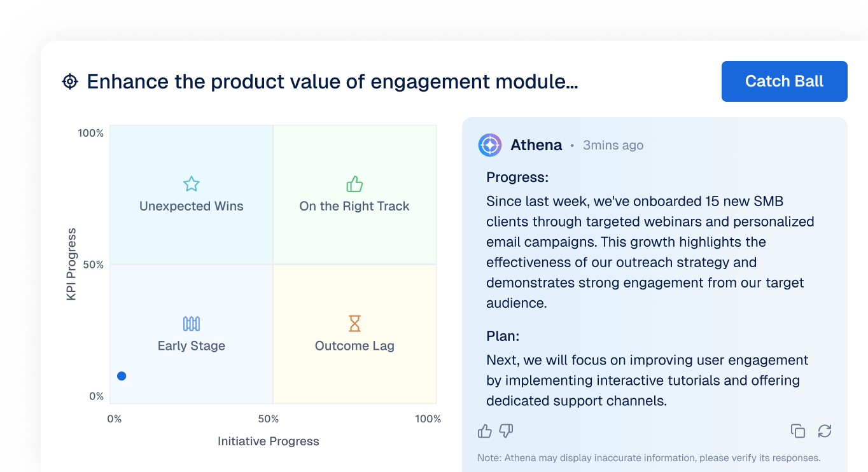Click the hourglass icon in Outcome Lag
Image resolution: width=868 pixels, height=472 pixels.
point(354,324)
